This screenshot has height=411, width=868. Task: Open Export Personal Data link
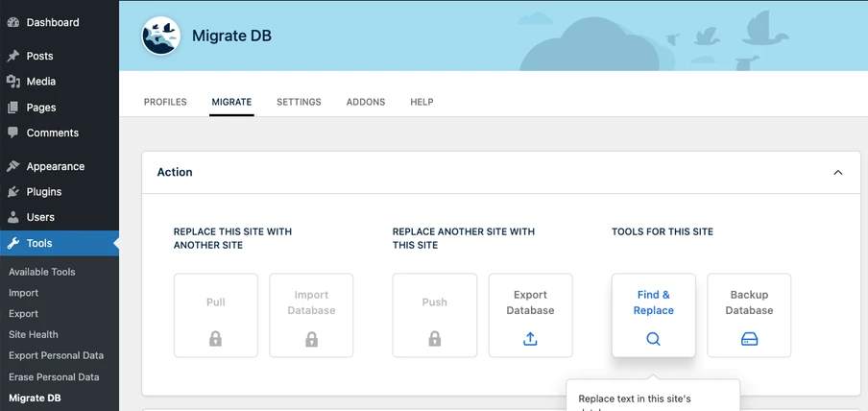(x=57, y=355)
